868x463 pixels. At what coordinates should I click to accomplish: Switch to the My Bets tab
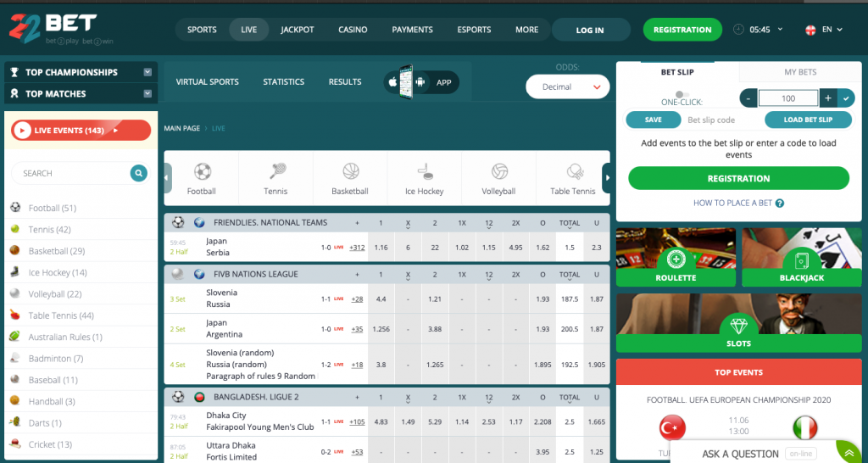coord(800,72)
